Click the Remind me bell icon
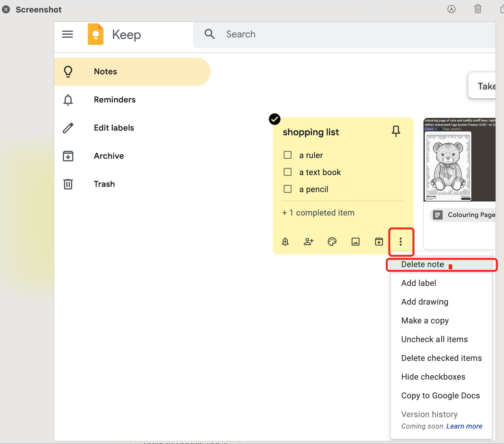504x444 pixels. tap(285, 242)
